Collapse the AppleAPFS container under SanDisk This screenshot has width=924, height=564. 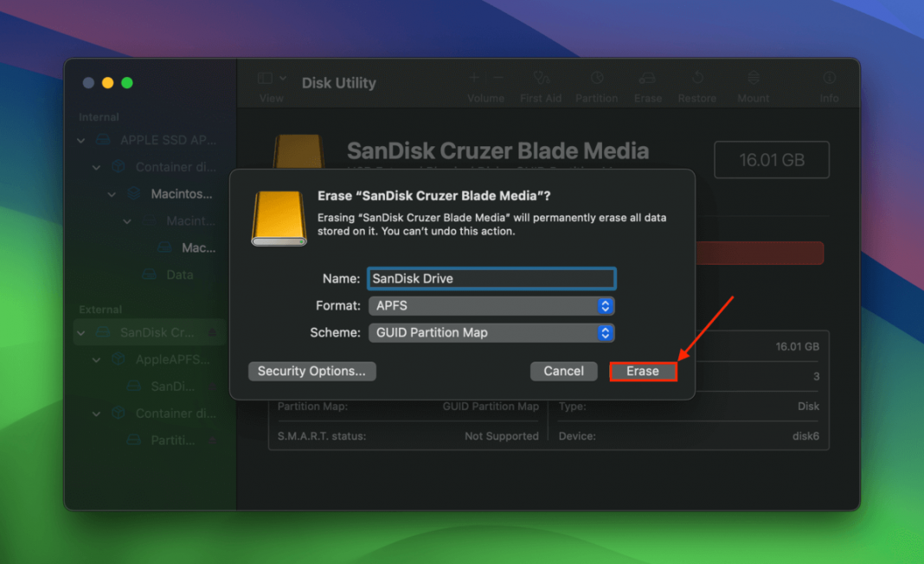point(97,360)
